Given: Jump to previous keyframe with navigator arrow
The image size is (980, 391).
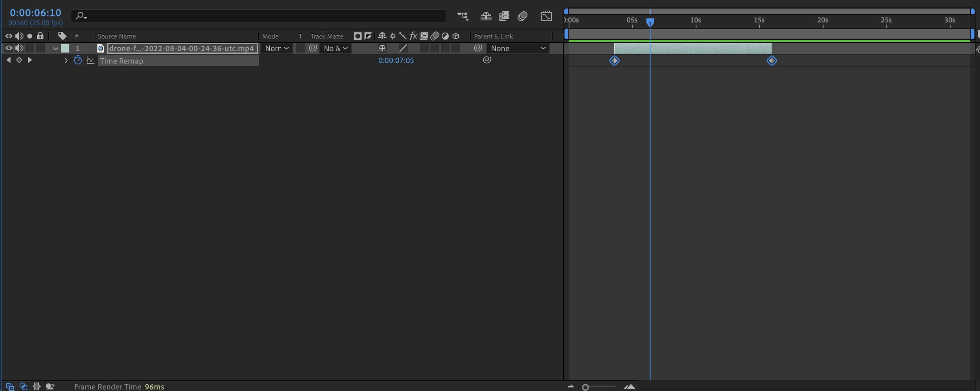Looking at the screenshot, I should coord(8,60).
